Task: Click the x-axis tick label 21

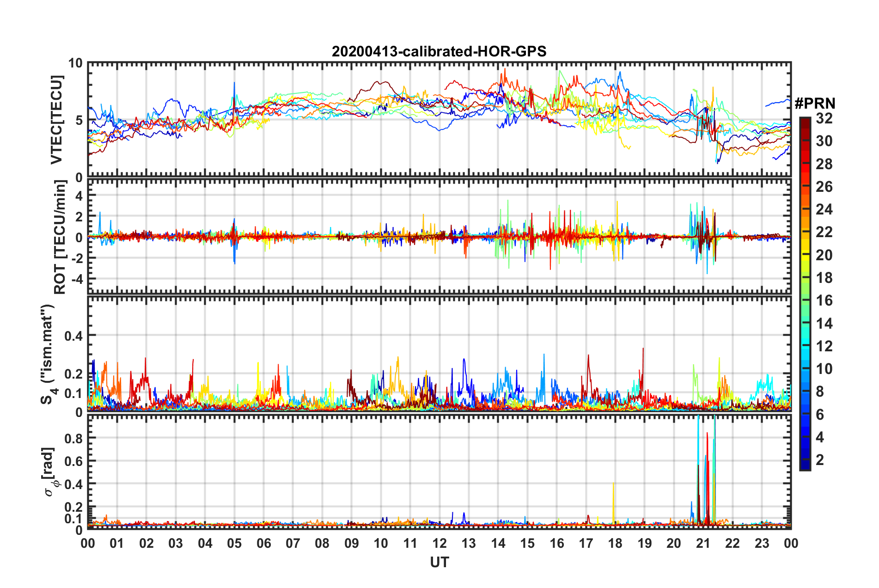Action: tap(703, 543)
